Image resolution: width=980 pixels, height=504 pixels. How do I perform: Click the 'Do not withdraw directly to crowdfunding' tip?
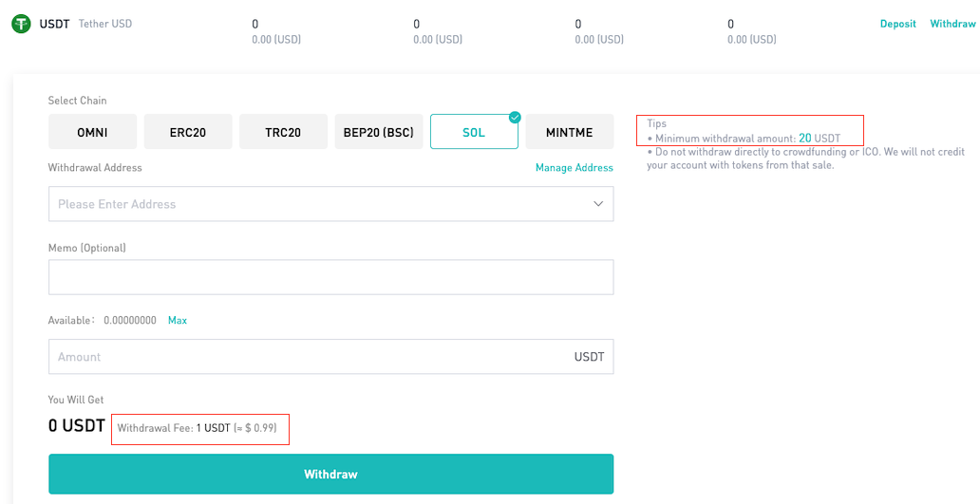(x=805, y=159)
